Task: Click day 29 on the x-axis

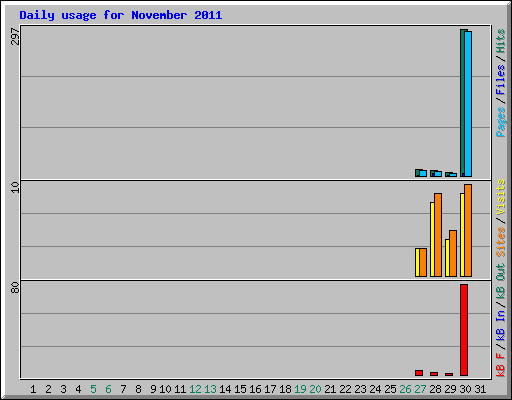Action: point(450,389)
